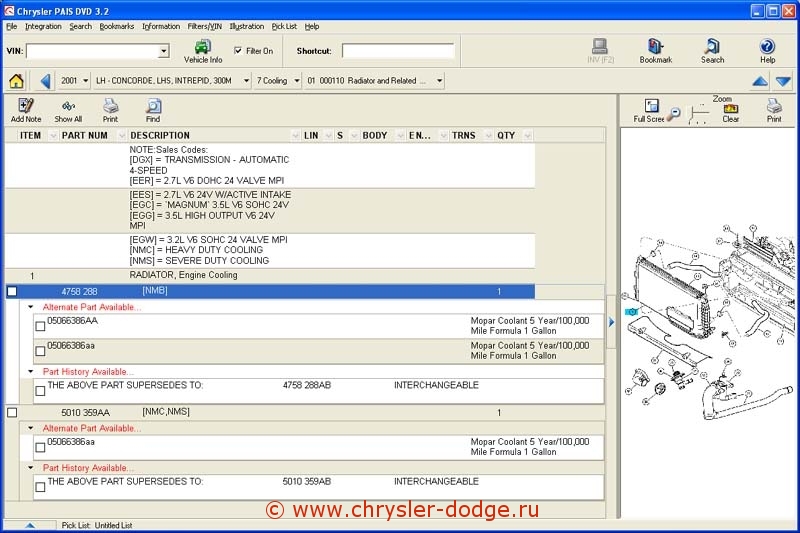Screen dimensions: 800x533
Task: Open Vehicle Info
Action: [x=203, y=51]
